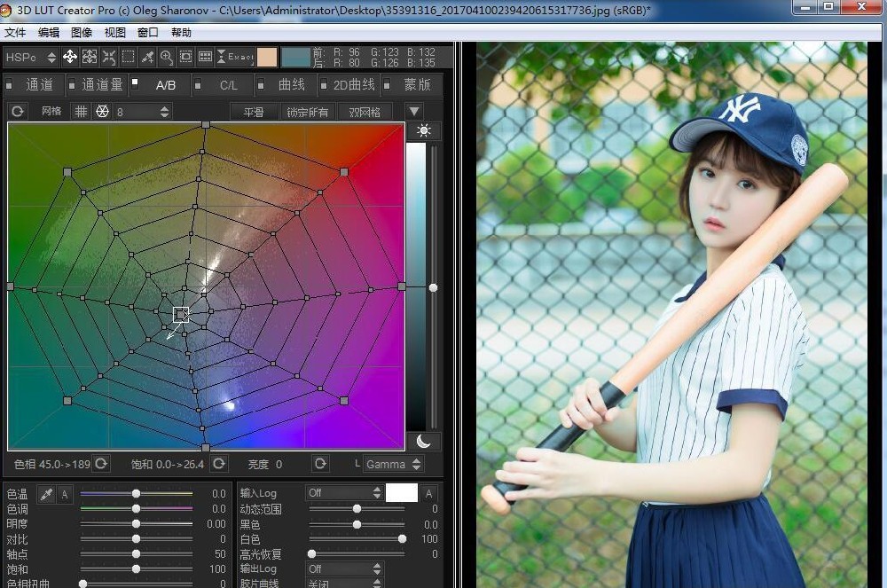Reset hue with the 色相 reset icon

101,464
